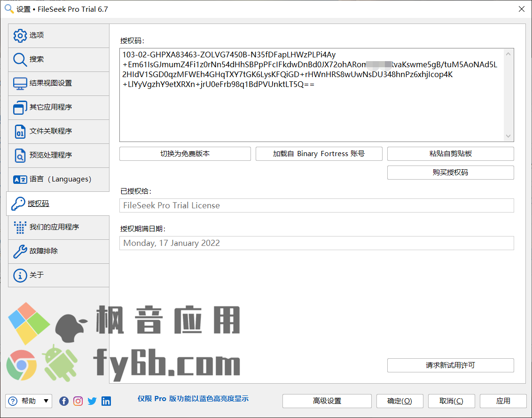Click the 授权期满日期 field showing 17 January 2022
The height and width of the screenshot is (418, 532).
317,243
